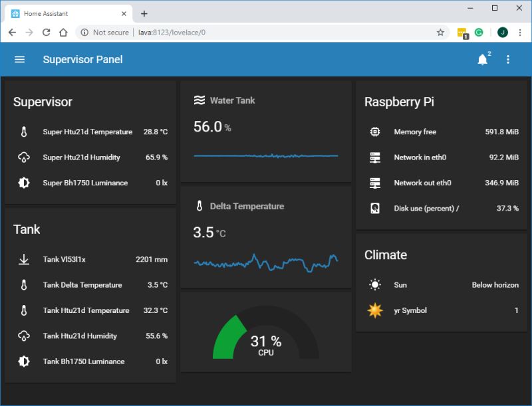Open the Delta Temperature history graph

coord(266,262)
